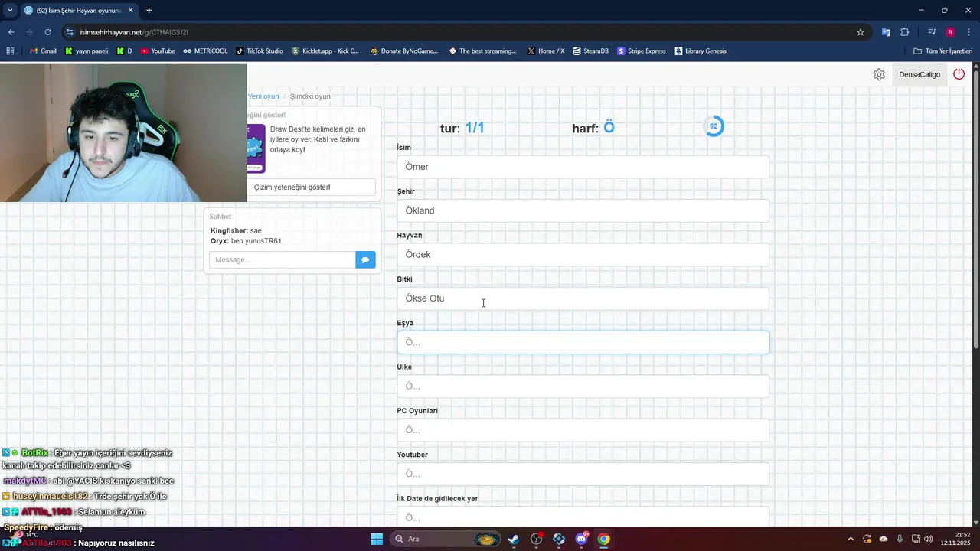
Task: Open Discord from the taskbar
Action: pyautogui.click(x=581, y=539)
